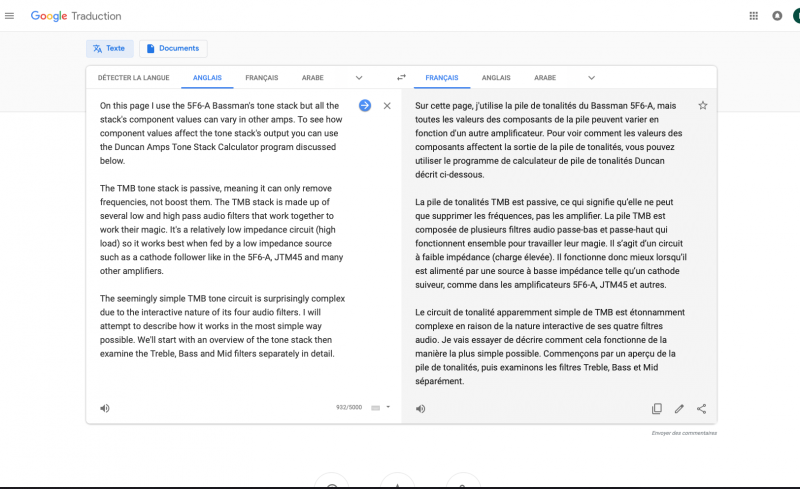Listen to the French translation
800x489 pixels.
coord(420,408)
